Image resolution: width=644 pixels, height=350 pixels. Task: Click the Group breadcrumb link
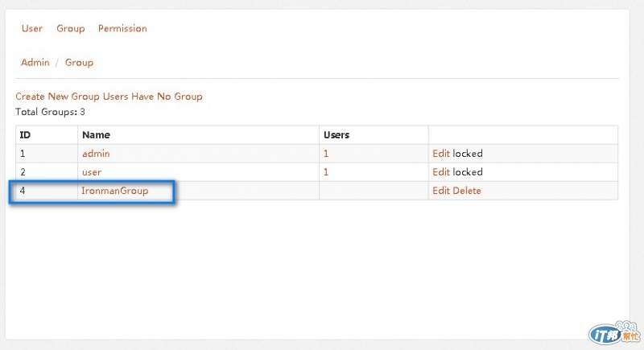(79, 62)
